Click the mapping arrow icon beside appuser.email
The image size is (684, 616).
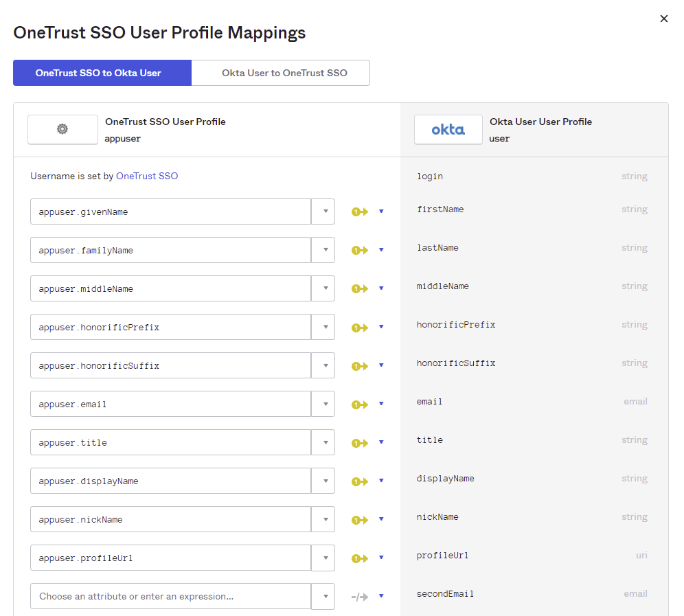coord(359,404)
